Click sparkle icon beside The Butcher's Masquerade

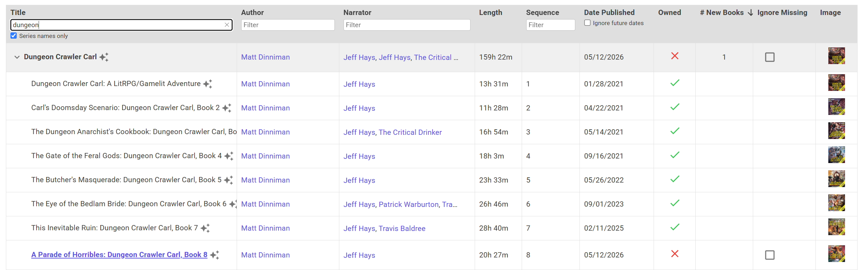(x=228, y=180)
